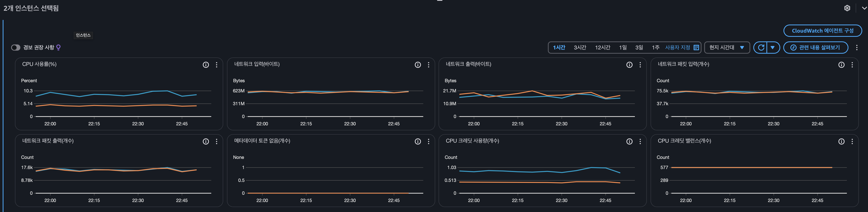
Task: Click the CloudWatch 에이전트 구성 button
Action: [822, 31]
